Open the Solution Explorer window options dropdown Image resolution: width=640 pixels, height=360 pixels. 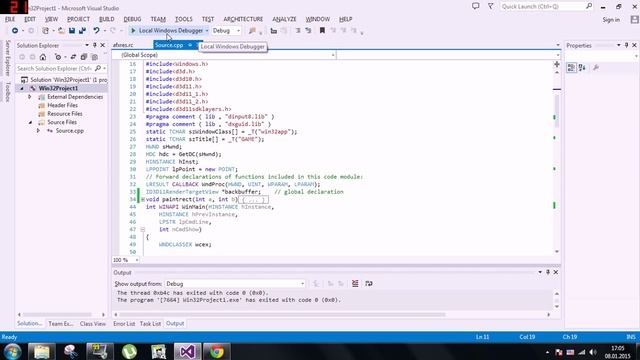[87, 45]
